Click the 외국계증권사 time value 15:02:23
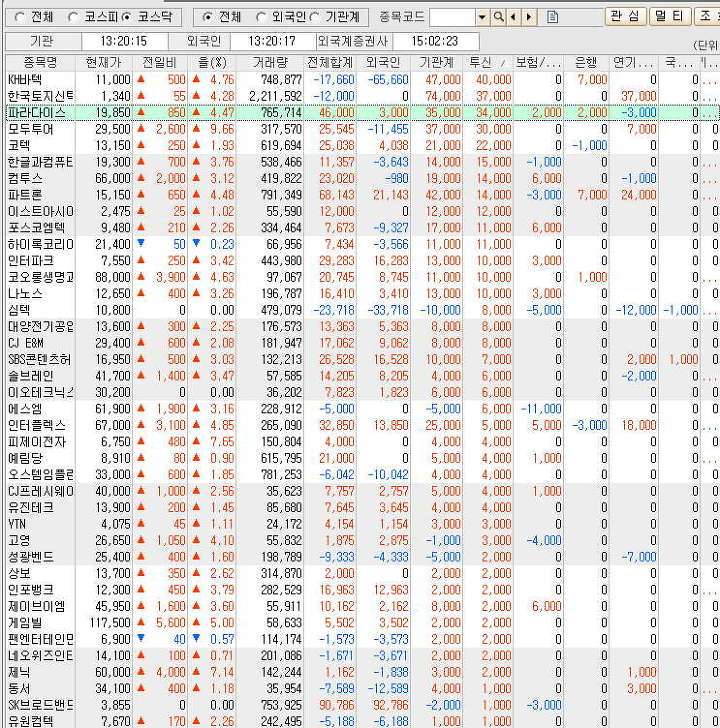 point(435,41)
